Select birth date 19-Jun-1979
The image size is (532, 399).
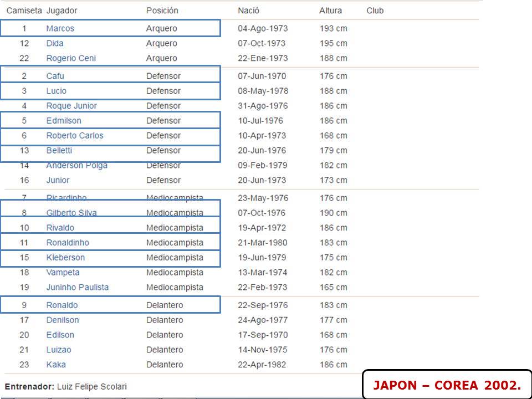(x=262, y=258)
